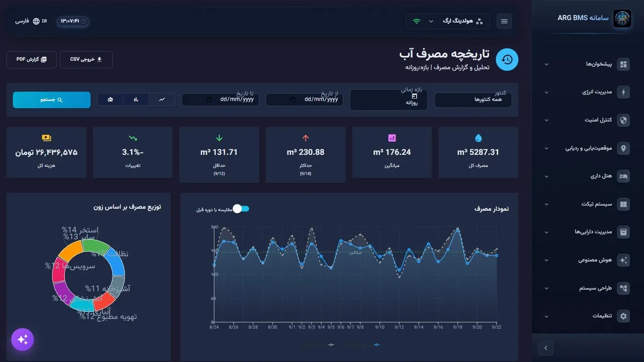Click the bed هتل داری icon
The height and width of the screenshot is (362, 644).
click(x=623, y=176)
